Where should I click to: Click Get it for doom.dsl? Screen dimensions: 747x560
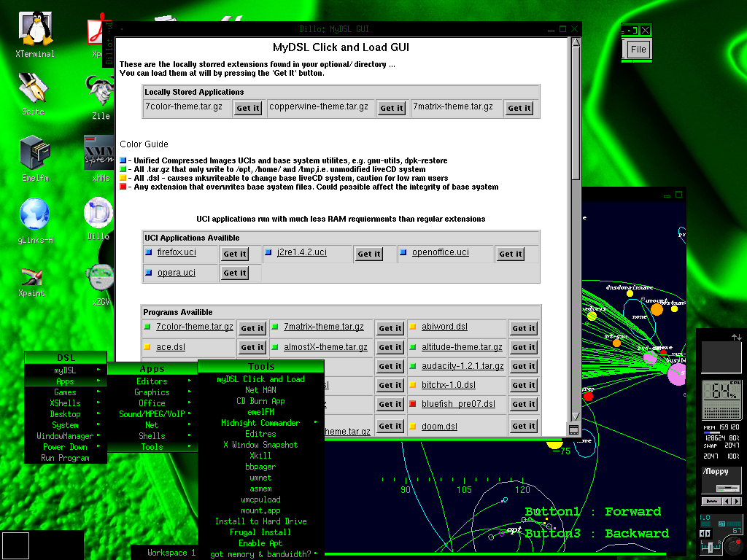(524, 426)
